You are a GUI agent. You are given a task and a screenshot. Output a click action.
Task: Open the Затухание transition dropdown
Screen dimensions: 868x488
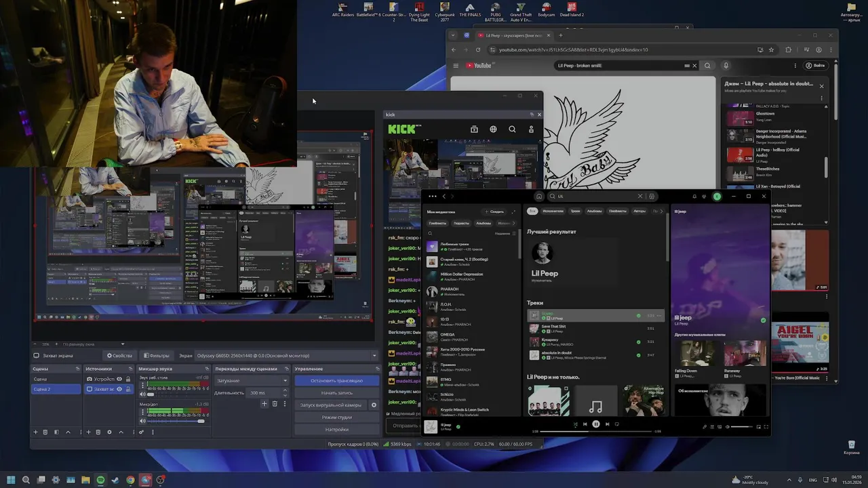[x=252, y=381]
